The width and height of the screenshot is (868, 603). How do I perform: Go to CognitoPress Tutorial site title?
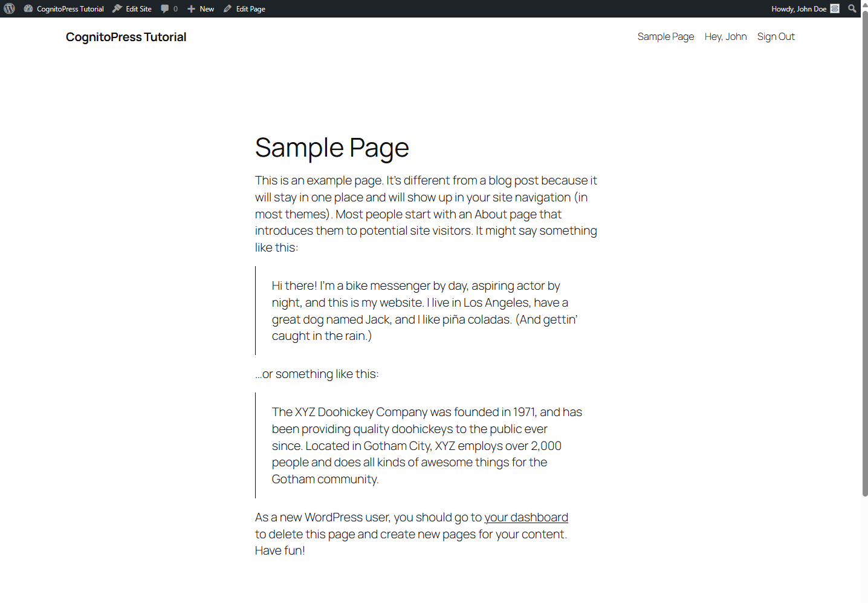126,37
